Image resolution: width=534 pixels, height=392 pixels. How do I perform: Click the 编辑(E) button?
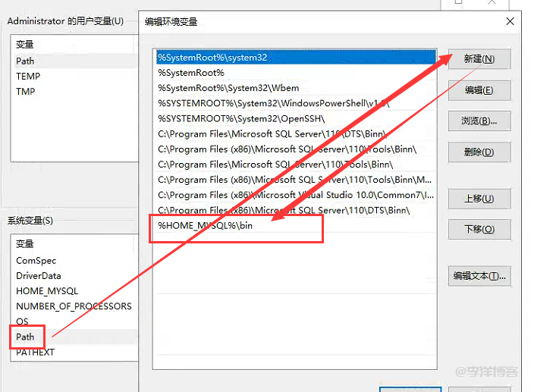[x=479, y=90]
